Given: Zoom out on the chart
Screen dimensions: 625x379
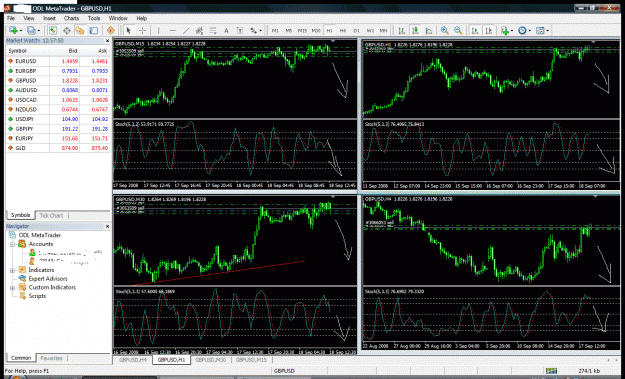Looking at the screenshot, I should coord(458,30).
